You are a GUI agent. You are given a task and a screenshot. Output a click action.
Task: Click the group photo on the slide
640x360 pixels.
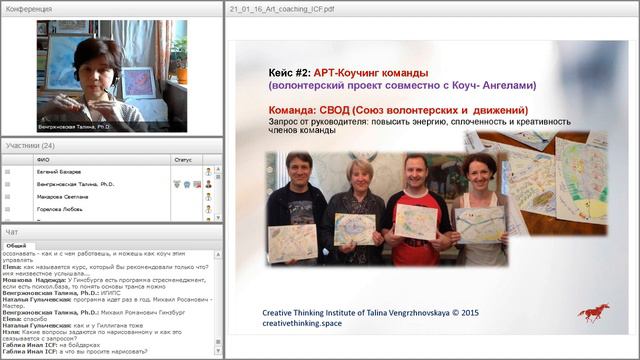point(387,209)
